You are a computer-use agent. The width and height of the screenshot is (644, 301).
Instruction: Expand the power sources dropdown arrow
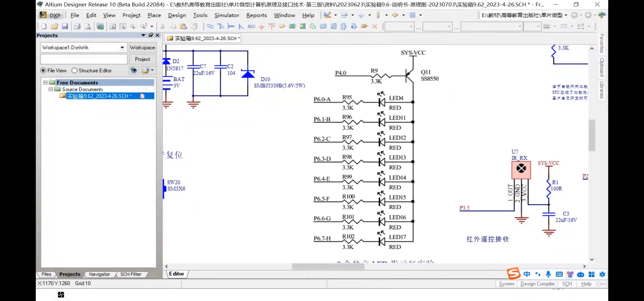[x=369, y=15]
